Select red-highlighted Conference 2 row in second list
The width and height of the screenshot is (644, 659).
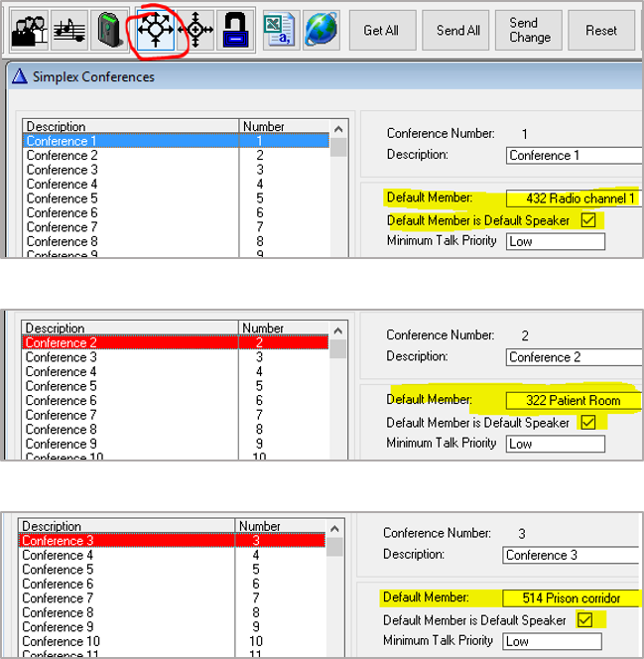pyautogui.click(x=175, y=342)
